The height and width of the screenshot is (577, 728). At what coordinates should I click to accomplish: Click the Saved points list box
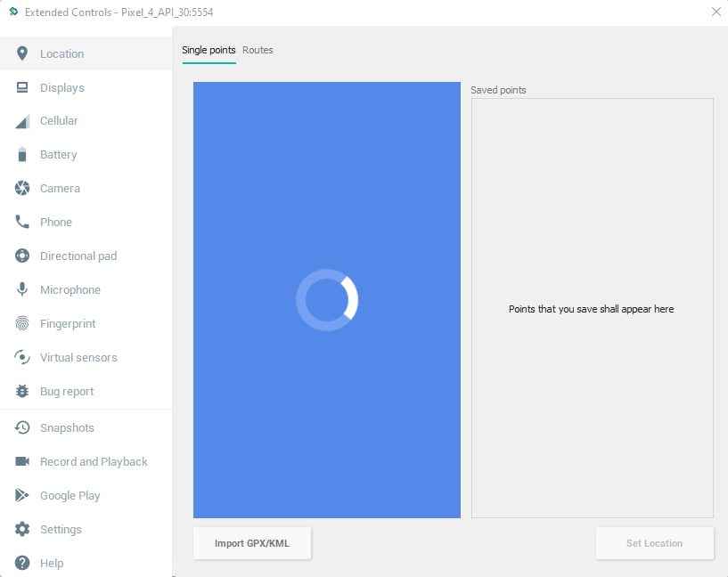(593, 308)
